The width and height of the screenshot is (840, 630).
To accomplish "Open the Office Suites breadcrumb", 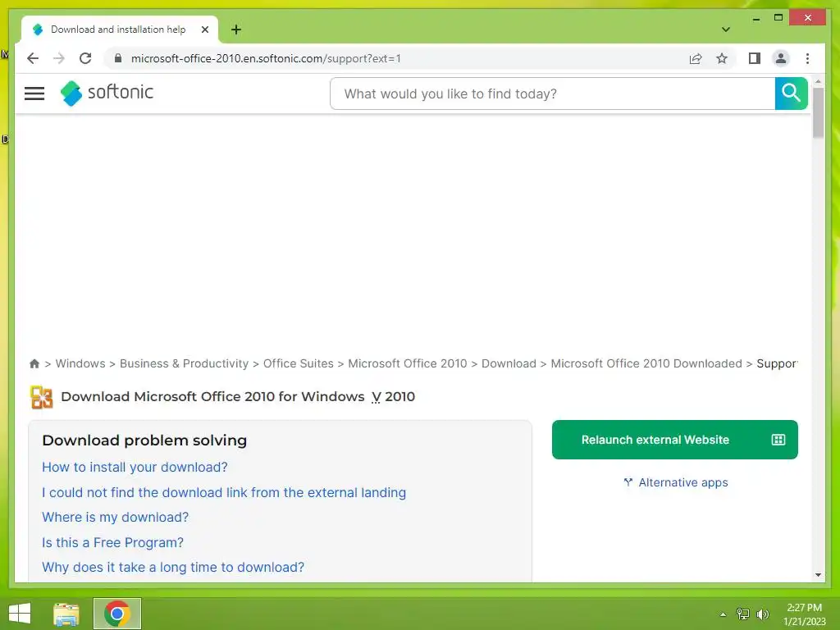I will pos(298,363).
